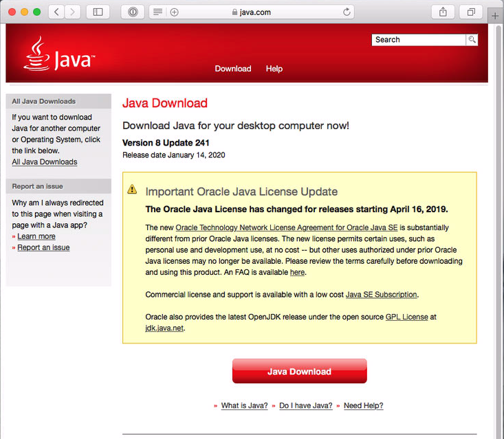Click the 'What is Java?' link
Screen dimensions: 504x439
point(244,405)
